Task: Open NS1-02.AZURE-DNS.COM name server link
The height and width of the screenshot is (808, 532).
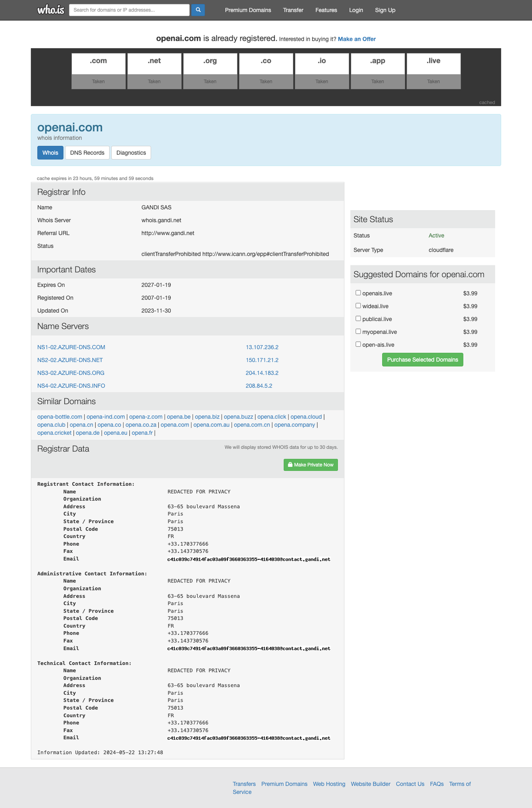Action: click(71, 347)
